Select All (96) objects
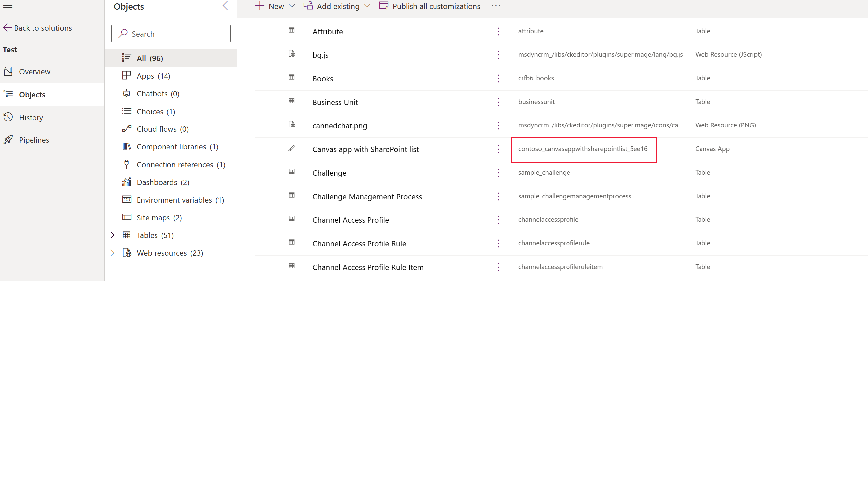Image resolution: width=868 pixels, height=498 pixels. 171,58
